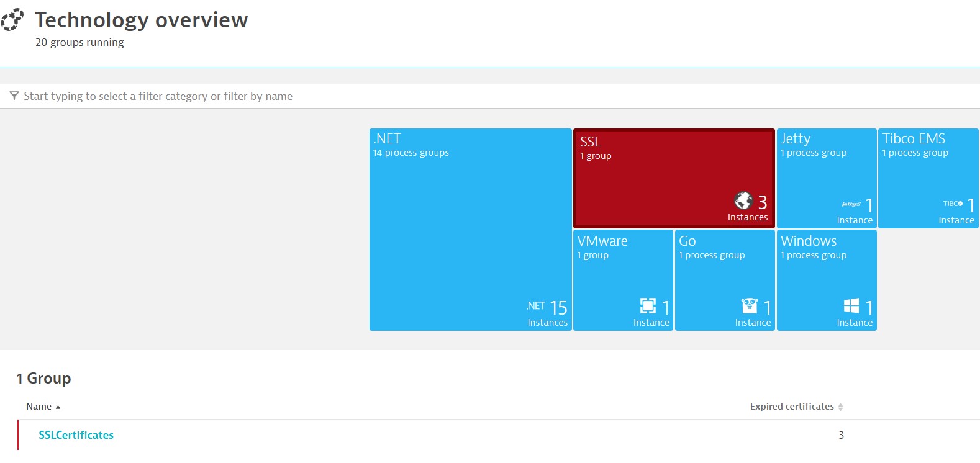The image size is (980, 463).
Task: Click the Windows logo icon
Action: point(851,305)
